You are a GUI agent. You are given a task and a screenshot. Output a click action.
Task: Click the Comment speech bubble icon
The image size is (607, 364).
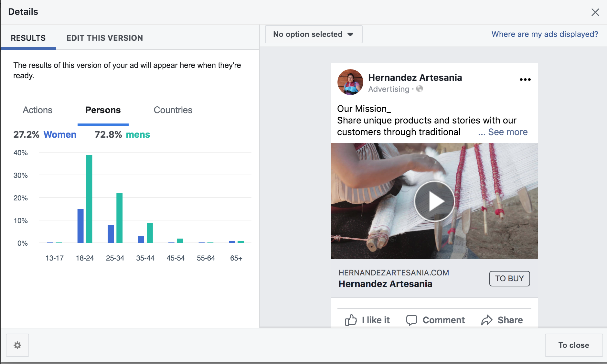[x=411, y=320]
